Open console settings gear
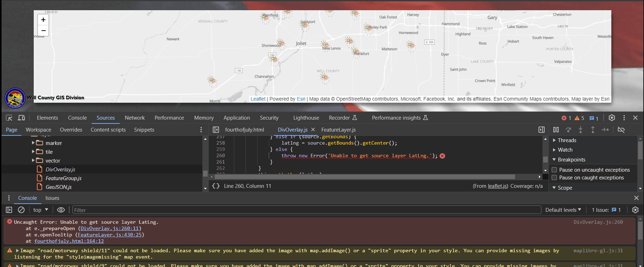 [635, 210]
